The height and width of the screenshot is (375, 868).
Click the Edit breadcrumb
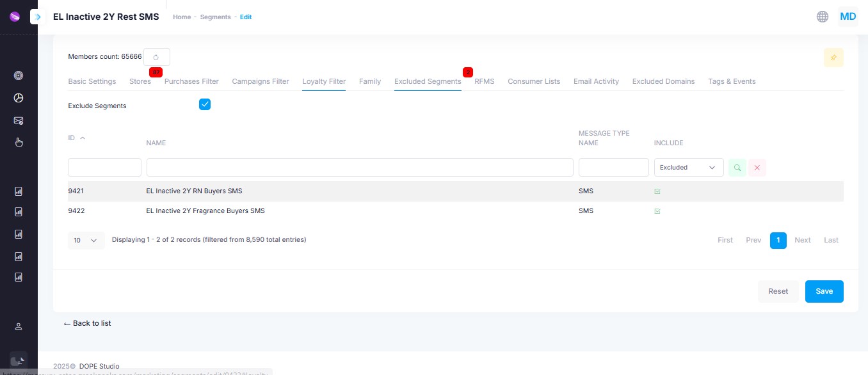click(246, 17)
